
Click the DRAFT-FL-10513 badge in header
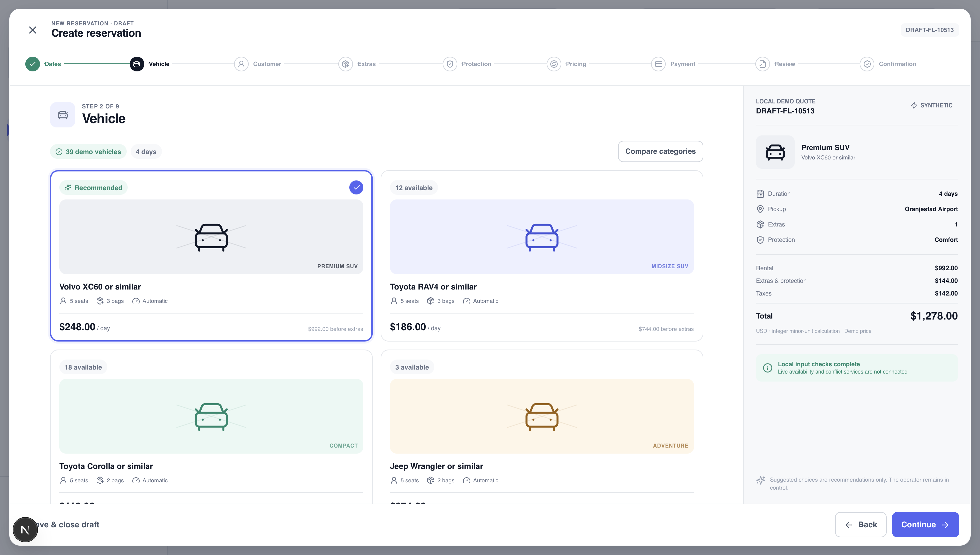point(929,30)
